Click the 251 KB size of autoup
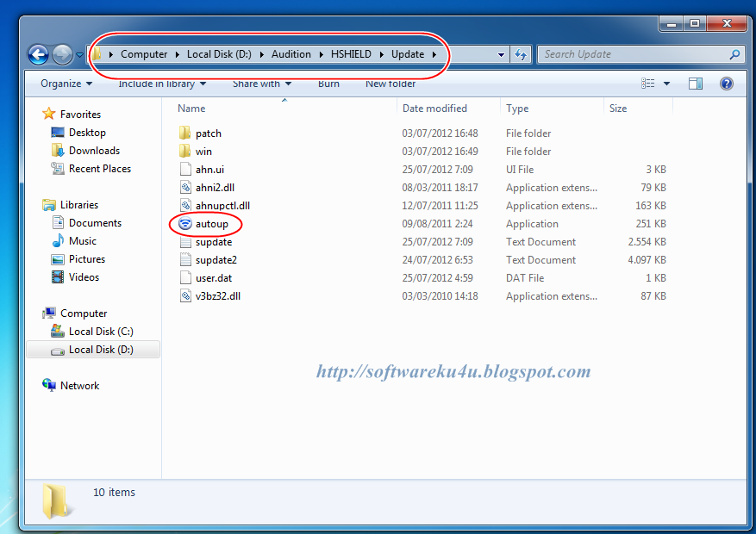The image size is (756, 534). [x=651, y=224]
